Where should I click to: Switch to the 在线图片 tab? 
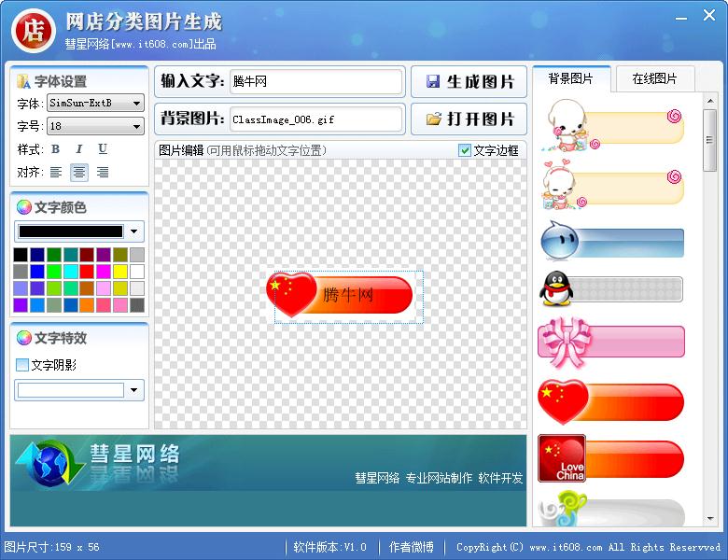point(654,79)
